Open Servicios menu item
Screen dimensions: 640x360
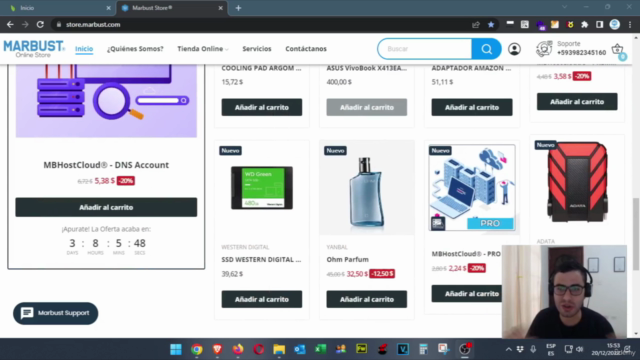(257, 49)
